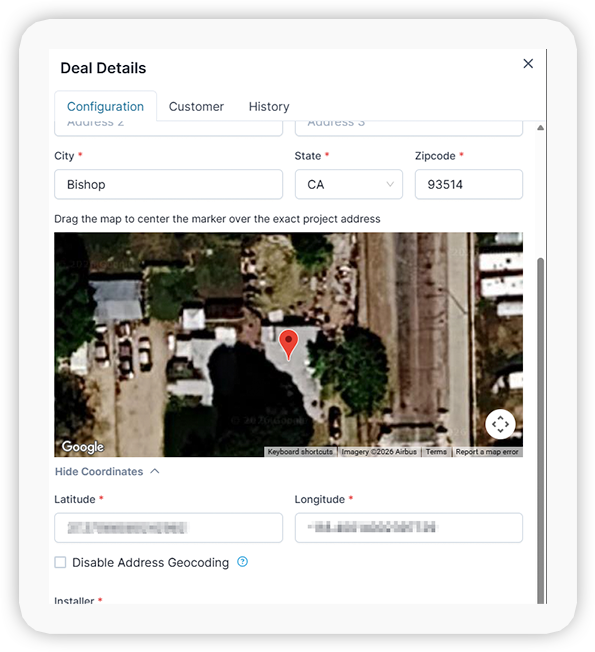Screen dimensions: 595x652
Task: Click the Google logo on the map
Action: tap(83, 447)
